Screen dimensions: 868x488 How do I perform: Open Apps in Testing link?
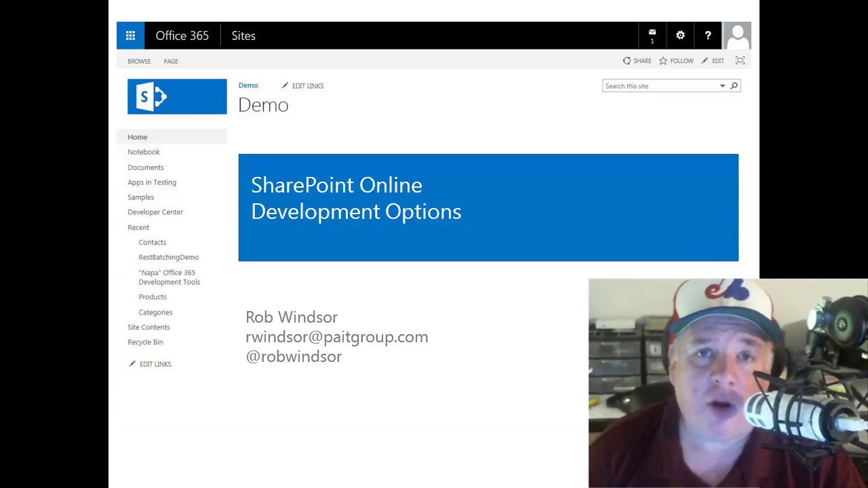point(152,182)
